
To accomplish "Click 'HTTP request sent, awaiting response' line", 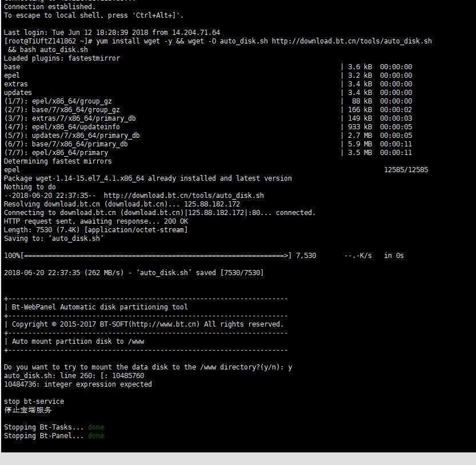I will pos(96,221).
